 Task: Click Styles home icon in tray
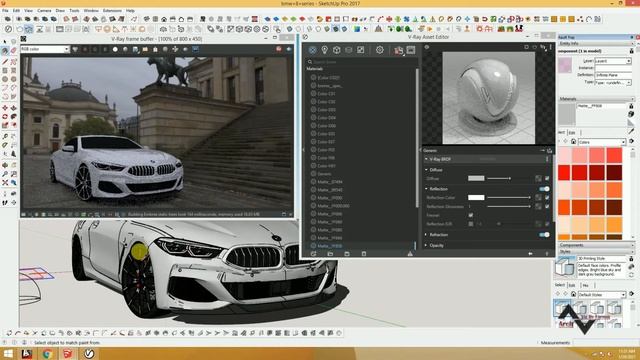click(573, 294)
